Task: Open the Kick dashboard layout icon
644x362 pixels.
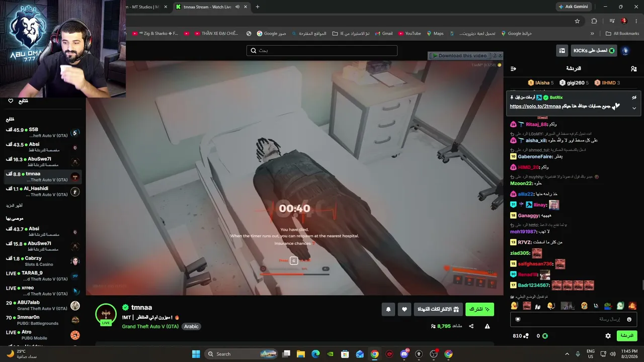Action: [x=562, y=50]
